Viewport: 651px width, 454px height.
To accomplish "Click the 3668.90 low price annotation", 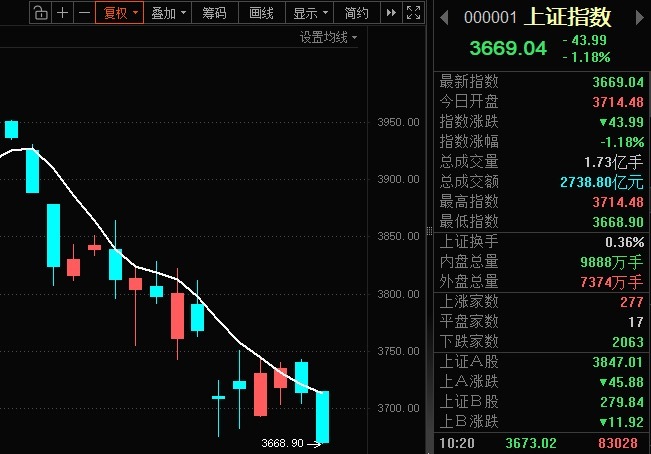I will 282,443.
